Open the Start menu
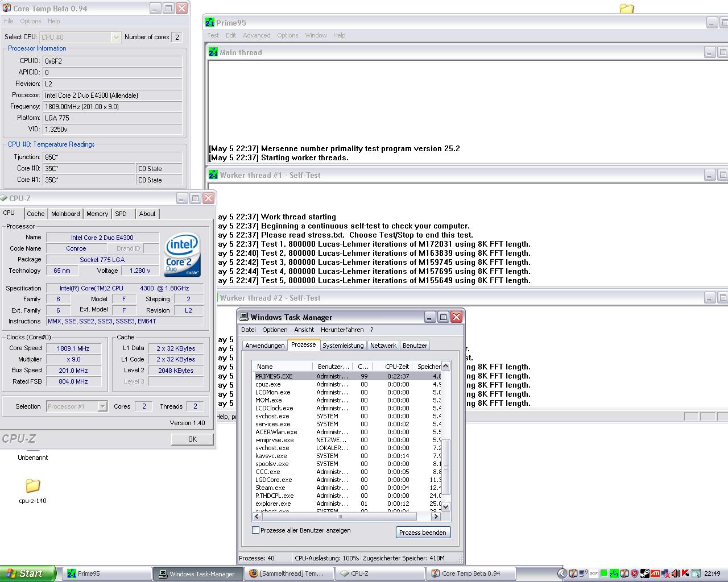This screenshot has height=582, width=728. coord(28,573)
